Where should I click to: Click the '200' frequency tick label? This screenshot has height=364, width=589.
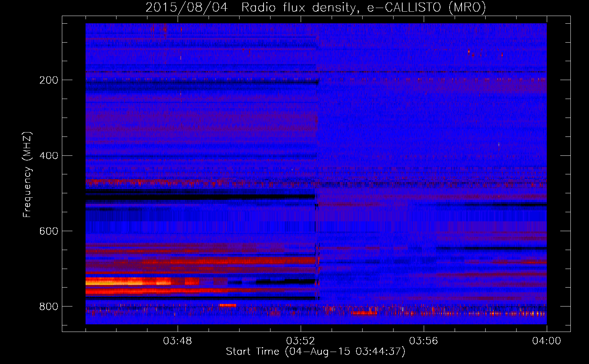tap(49, 80)
